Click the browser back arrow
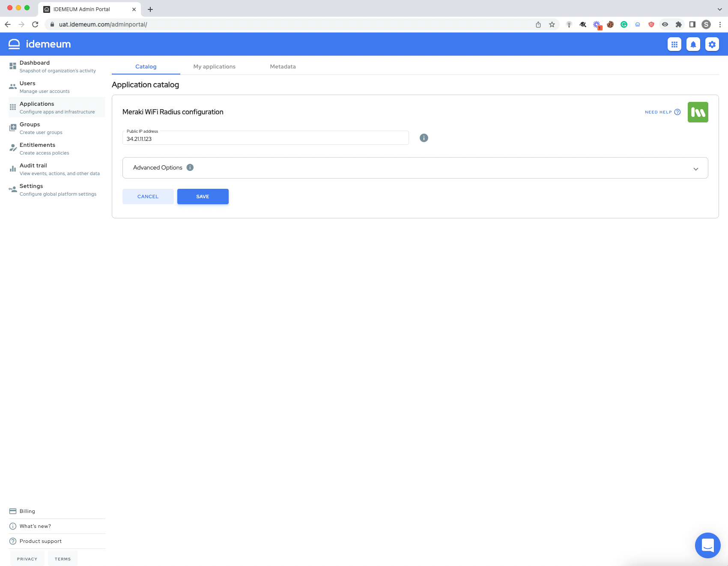 click(x=8, y=24)
